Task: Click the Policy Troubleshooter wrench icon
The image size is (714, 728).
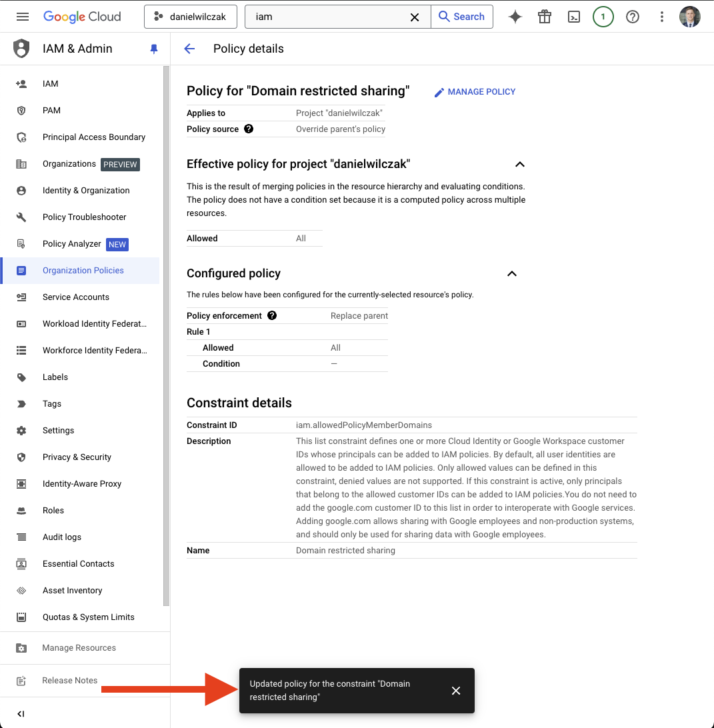Action: pos(21,217)
